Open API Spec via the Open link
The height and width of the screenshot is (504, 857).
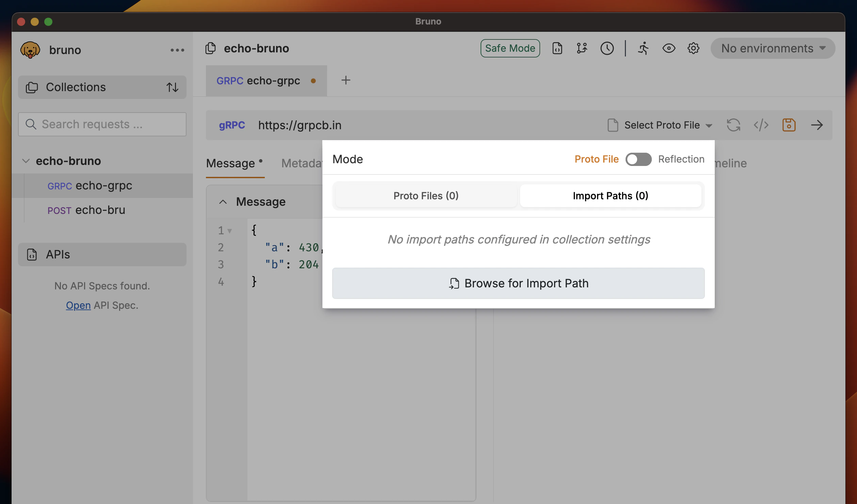tap(78, 305)
